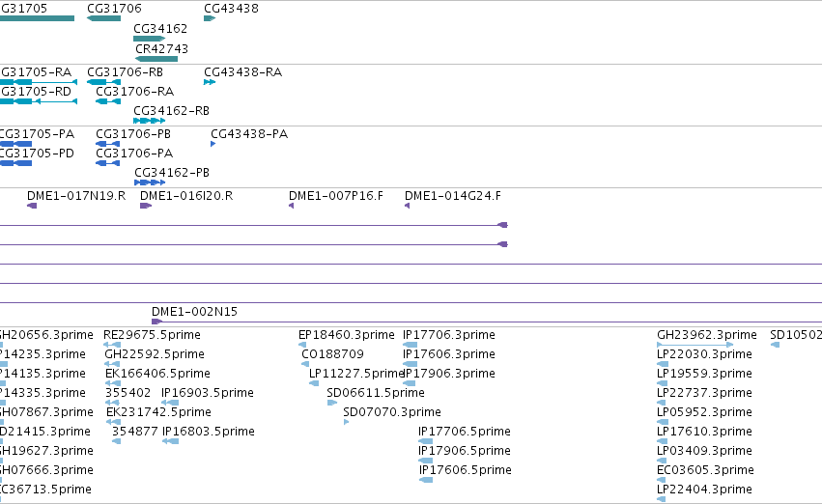Open the DME1-002N15 feature label
The image size is (822, 504).
coord(194,312)
